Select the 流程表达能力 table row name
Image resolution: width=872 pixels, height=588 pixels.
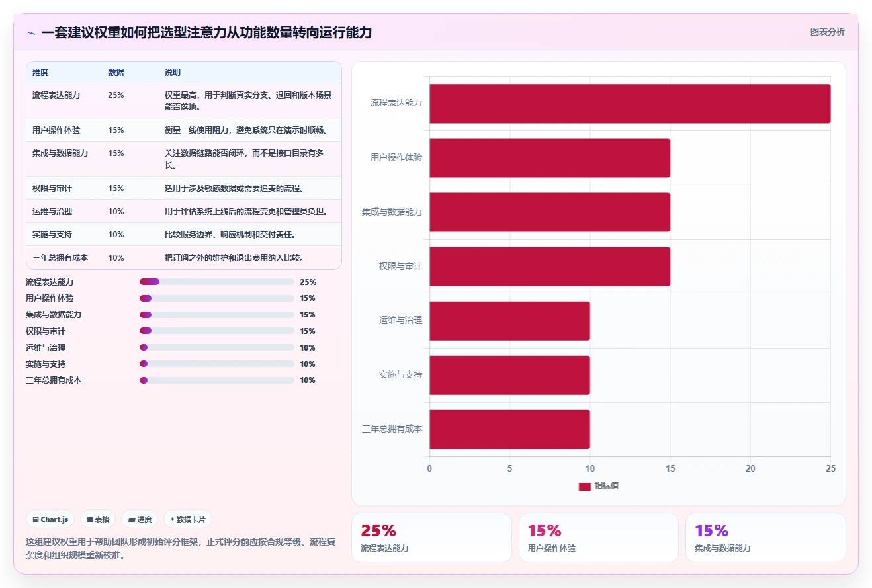pos(56,95)
